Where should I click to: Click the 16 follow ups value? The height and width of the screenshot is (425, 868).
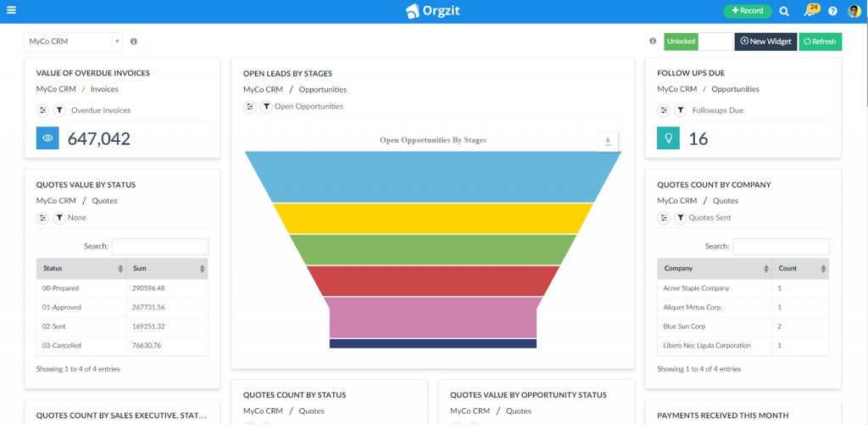coord(698,138)
